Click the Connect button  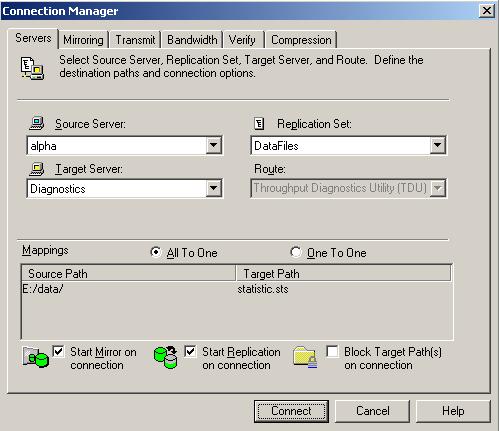(x=291, y=411)
